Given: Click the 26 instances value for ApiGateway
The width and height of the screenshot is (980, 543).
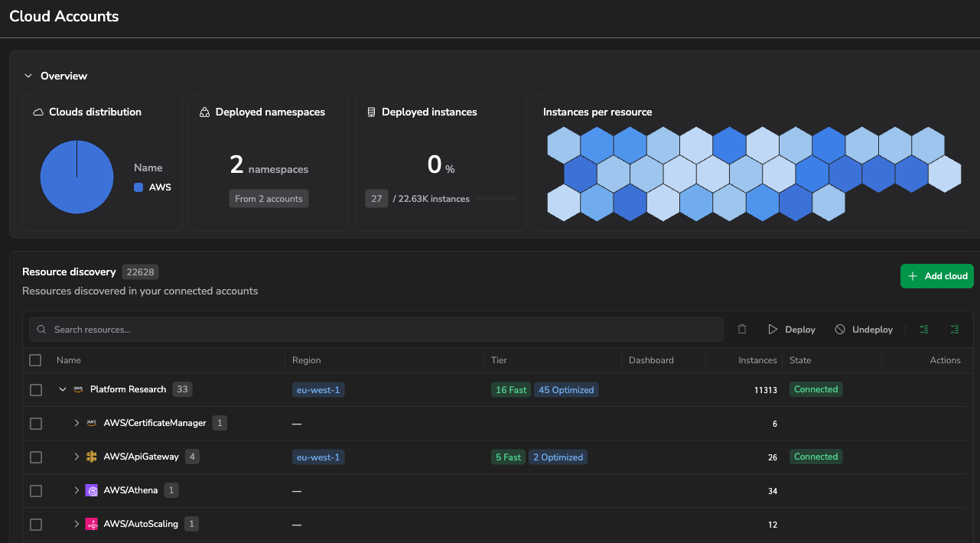Looking at the screenshot, I should (x=773, y=457).
